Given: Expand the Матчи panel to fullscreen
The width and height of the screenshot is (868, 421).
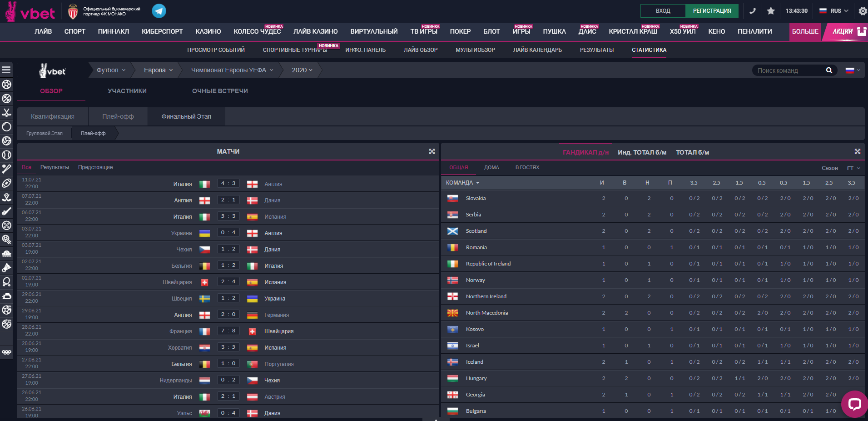Looking at the screenshot, I should 432,151.
